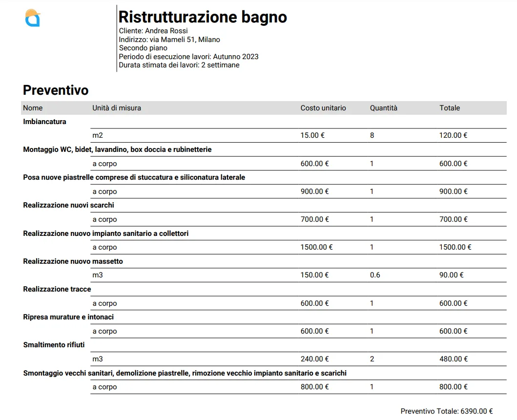Screen dimensions: 517x420
Task: Click the Periodo di esecuzione lavori line
Action: 188,57
